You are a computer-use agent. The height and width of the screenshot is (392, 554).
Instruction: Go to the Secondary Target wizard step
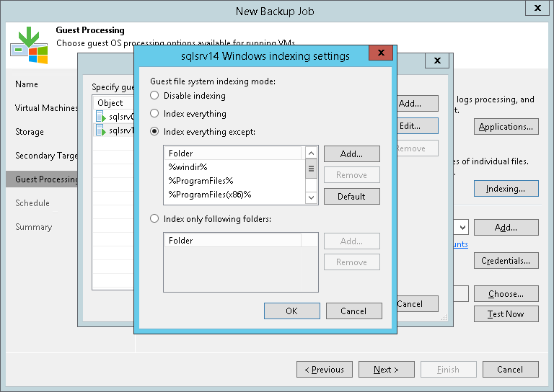(x=46, y=155)
